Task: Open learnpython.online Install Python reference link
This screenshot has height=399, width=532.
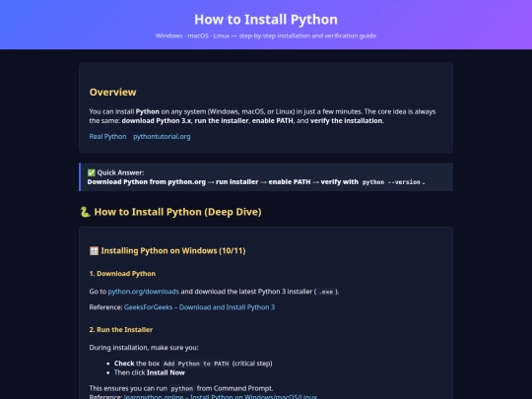Action: point(221,396)
